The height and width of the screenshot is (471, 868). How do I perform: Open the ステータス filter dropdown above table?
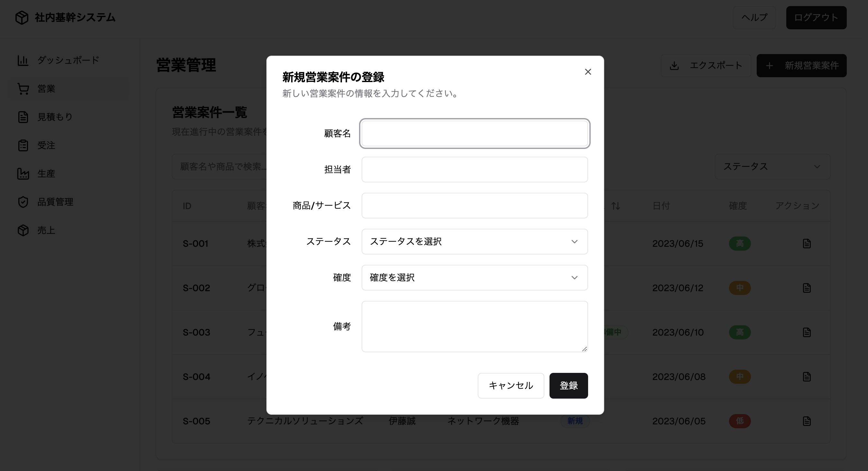point(772,166)
